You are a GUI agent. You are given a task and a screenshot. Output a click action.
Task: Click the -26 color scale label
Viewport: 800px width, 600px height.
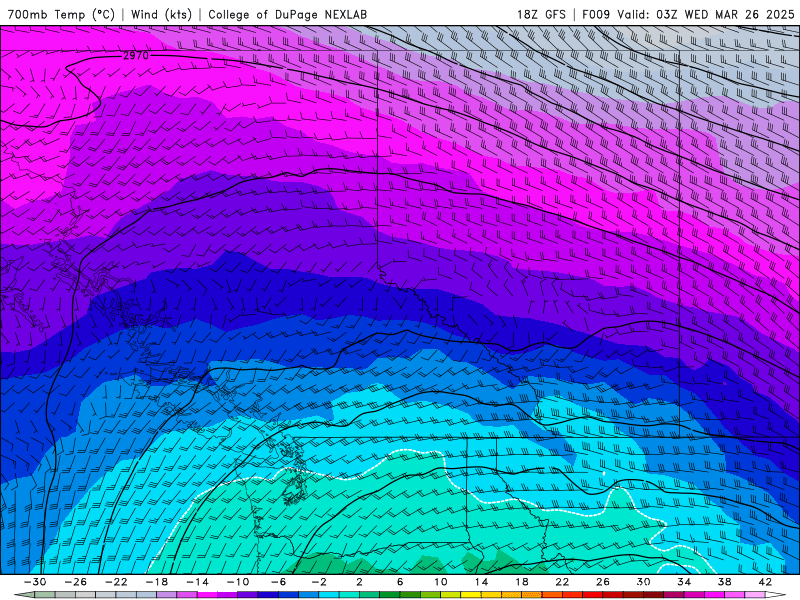(76, 582)
